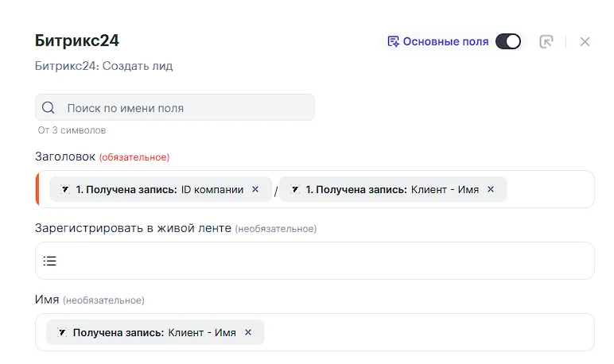614x364 pixels.
Task: Expand Зарегистрировать в живой ленте field options
Action: coord(318,261)
